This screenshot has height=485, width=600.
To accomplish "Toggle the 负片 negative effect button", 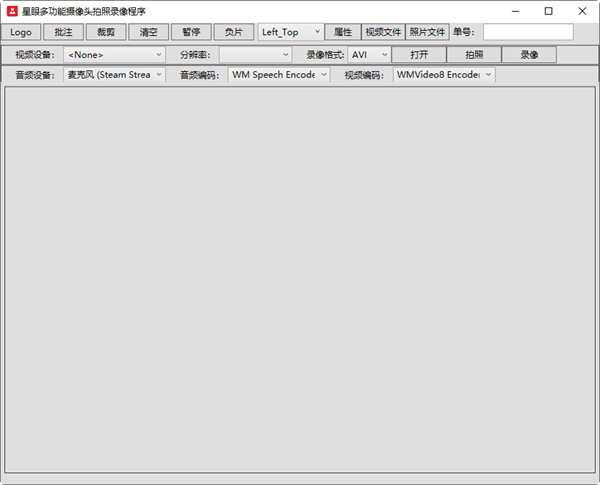I will [x=233, y=32].
